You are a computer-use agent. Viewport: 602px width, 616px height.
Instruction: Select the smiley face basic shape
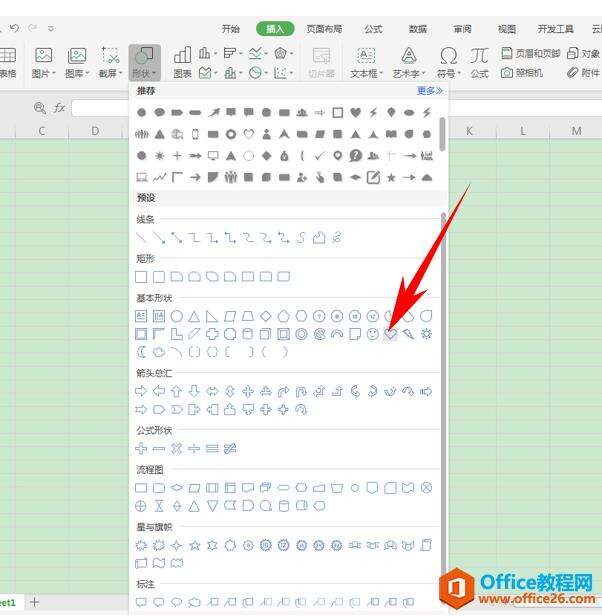click(373, 334)
